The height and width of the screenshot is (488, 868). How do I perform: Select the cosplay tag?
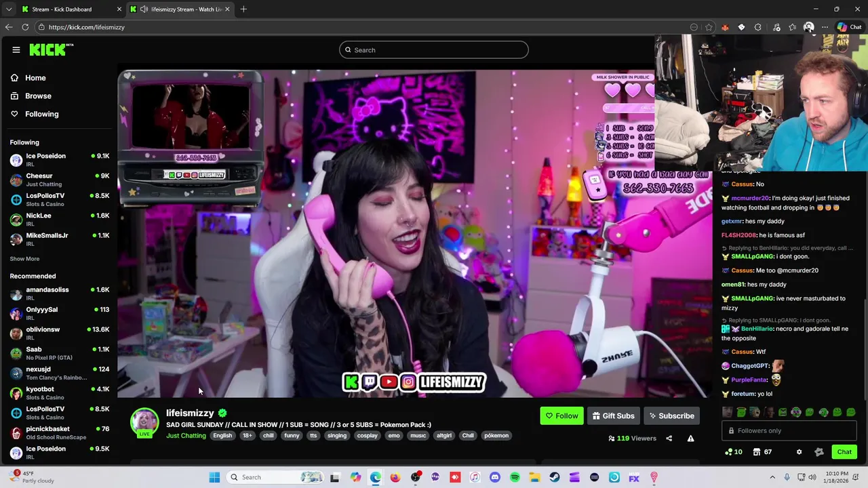tap(367, 436)
